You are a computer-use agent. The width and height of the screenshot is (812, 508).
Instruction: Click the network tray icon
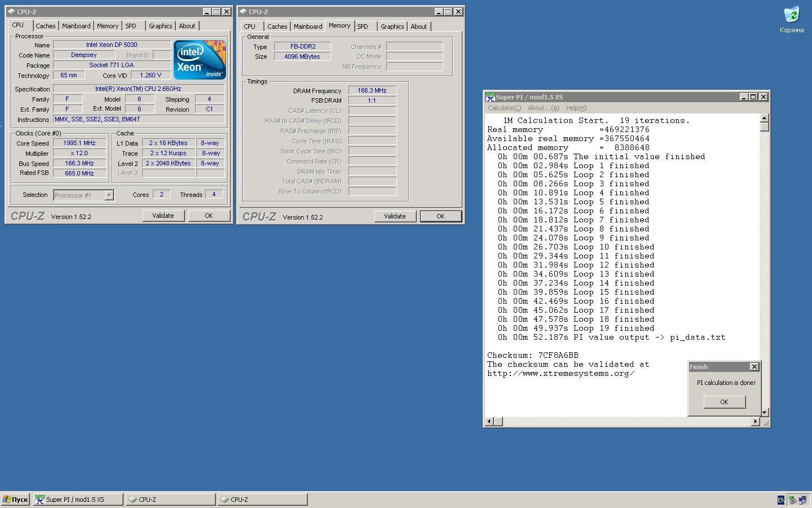coord(802,500)
